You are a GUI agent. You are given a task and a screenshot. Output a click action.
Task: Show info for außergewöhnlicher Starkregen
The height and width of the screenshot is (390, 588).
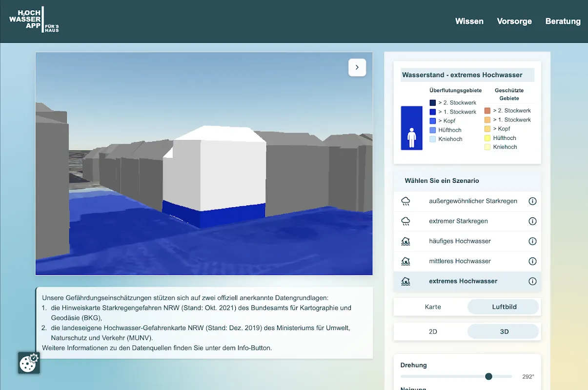tap(532, 201)
